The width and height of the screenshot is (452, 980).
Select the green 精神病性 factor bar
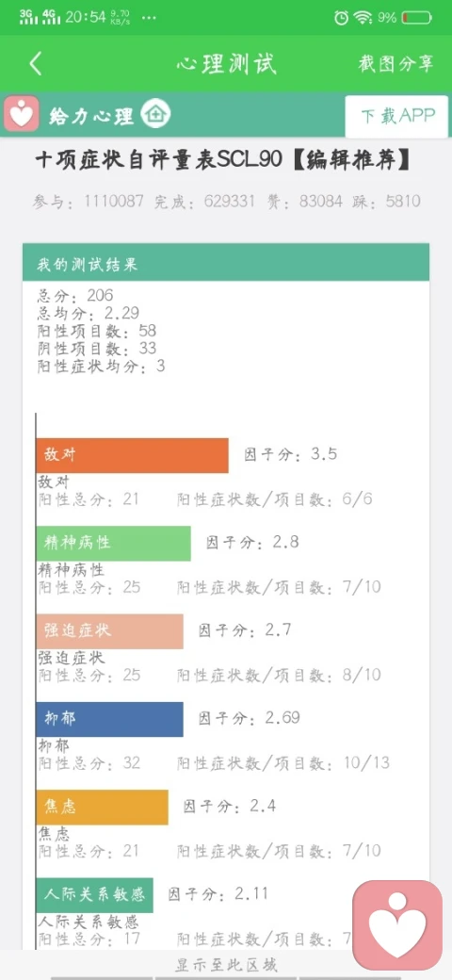pos(114,543)
